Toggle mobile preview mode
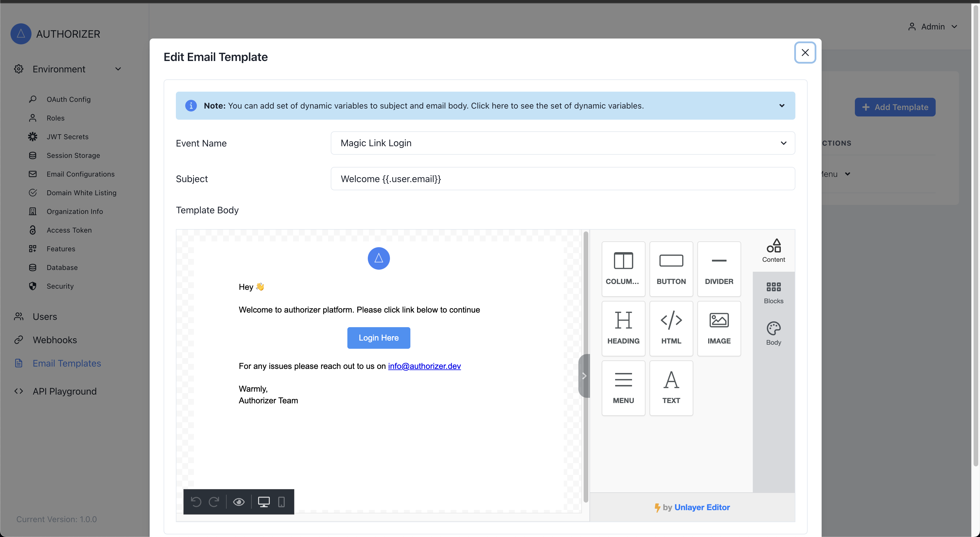 tap(281, 502)
